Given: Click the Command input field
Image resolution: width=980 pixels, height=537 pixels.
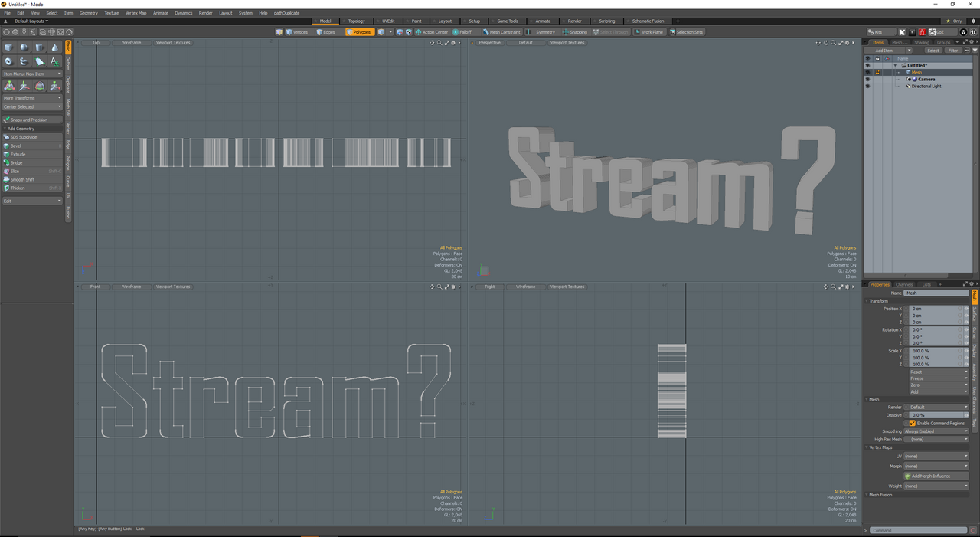Looking at the screenshot, I should click(919, 530).
